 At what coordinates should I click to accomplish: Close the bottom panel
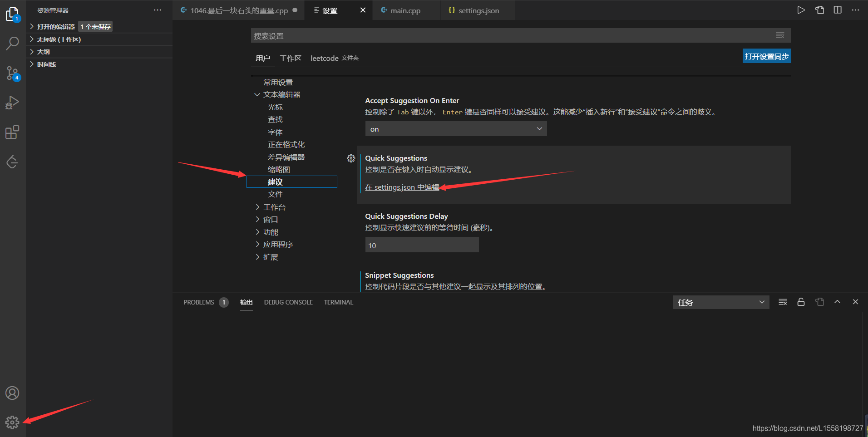point(855,302)
